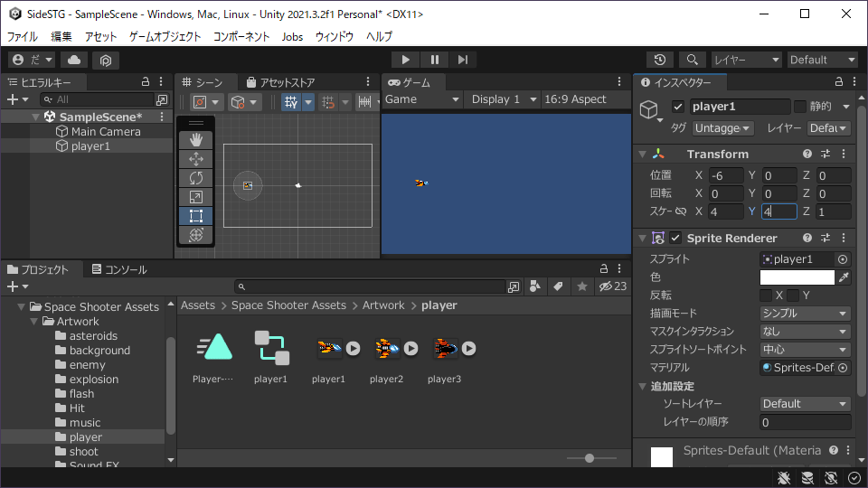
Task: Click the Artwork breadcrumb link
Action: pyautogui.click(x=383, y=305)
